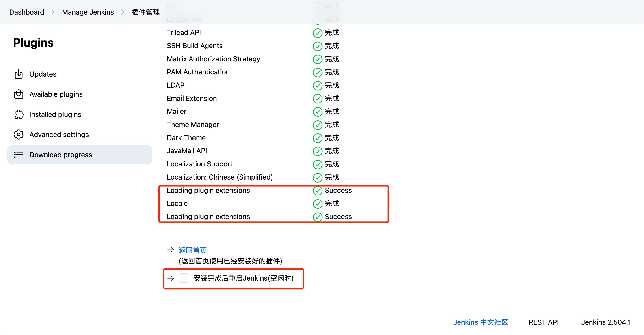Viewport: 644px width, 335px height.
Task: Click chevron after Manage Jenkins breadcrumb
Action: (x=123, y=12)
